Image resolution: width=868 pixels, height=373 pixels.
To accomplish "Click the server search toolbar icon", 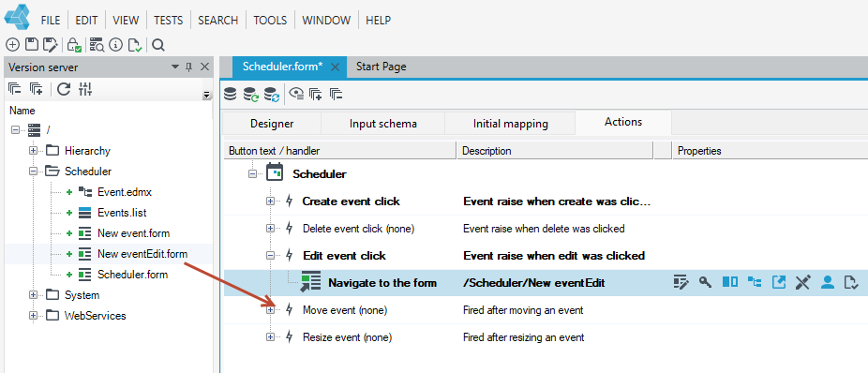I will [x=97, y=45].
